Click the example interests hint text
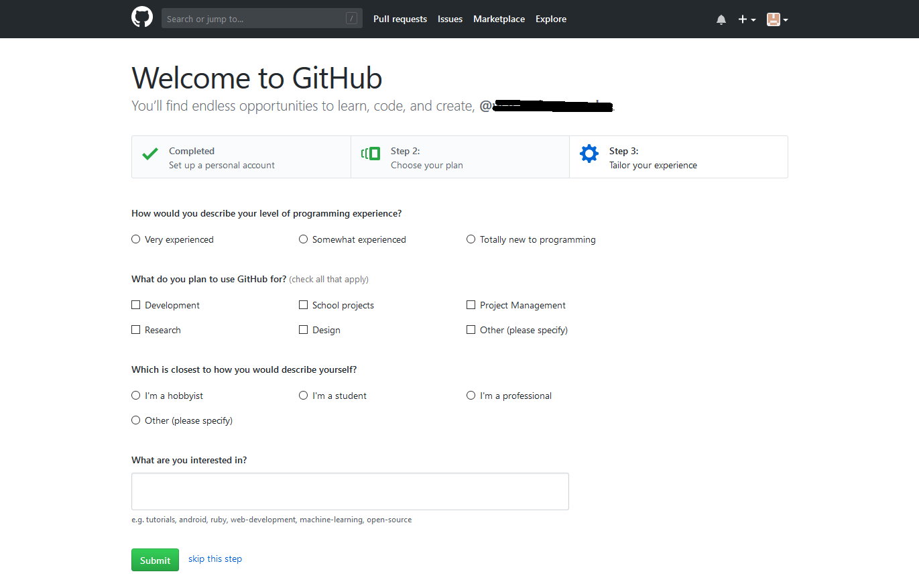Screen dimensions: 919x588 click(x=271, y=520)
